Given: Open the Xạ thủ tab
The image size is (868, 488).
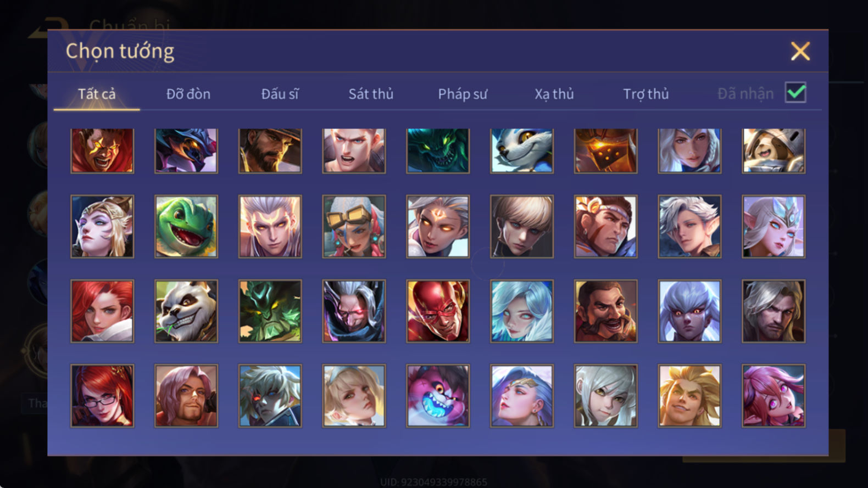Looking at the screenshot, I should click(554, 94).
